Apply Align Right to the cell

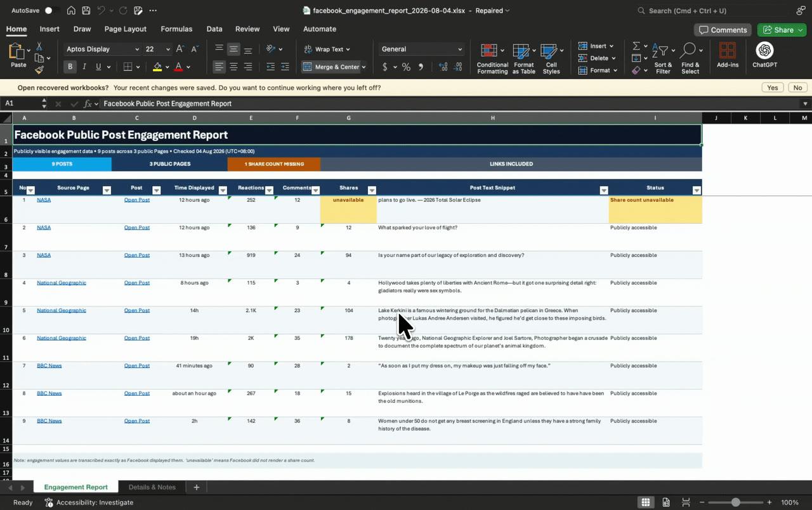point(248,67)
